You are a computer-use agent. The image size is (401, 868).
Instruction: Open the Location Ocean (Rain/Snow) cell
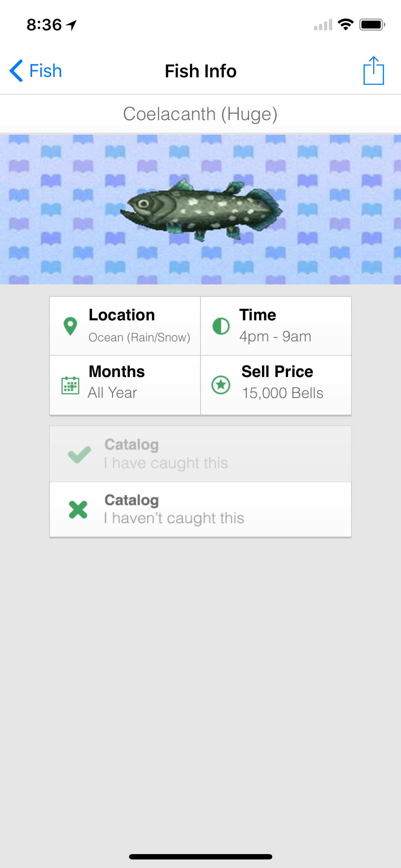pyautogui.click(x=125, y=326)
